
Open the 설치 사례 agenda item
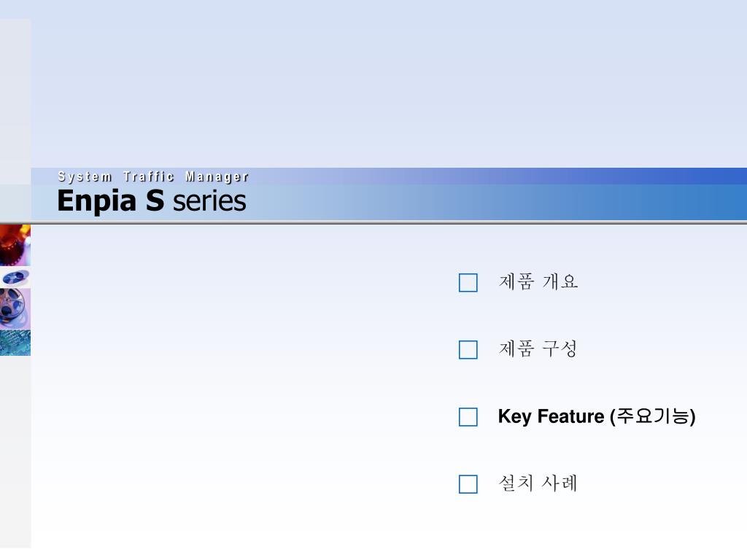tap(538, 483)
